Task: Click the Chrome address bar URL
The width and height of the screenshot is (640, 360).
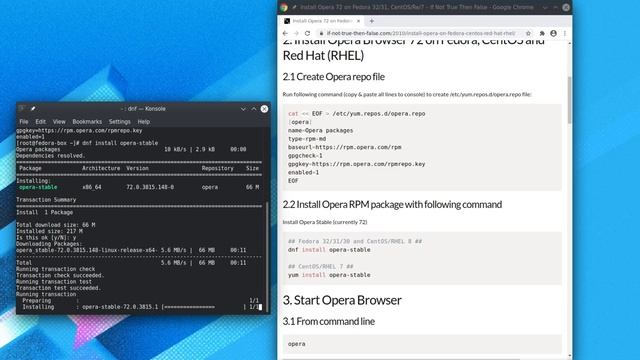Action: tap(420, 33)
